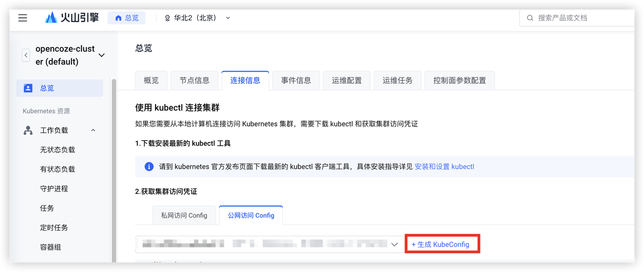Click the home icon in 总览 button
This screenshot has width=644, height=272.
[118, 18]
